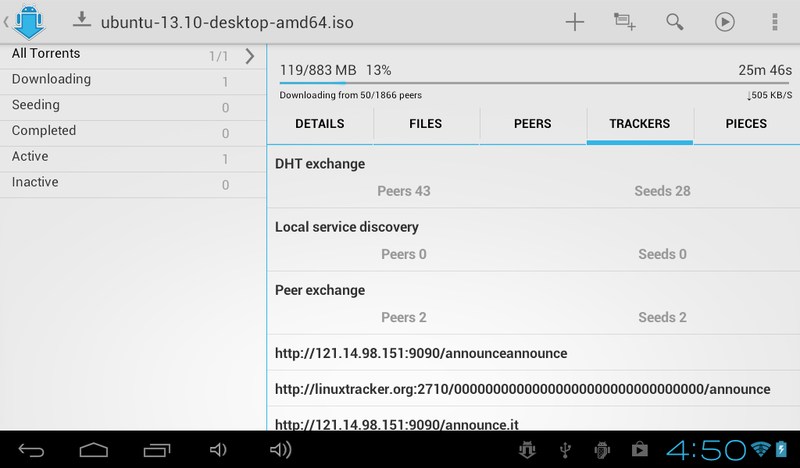800x468 pixels.
Task: Add a new torrent with plus icon
Action: click(x=574, y=22)
